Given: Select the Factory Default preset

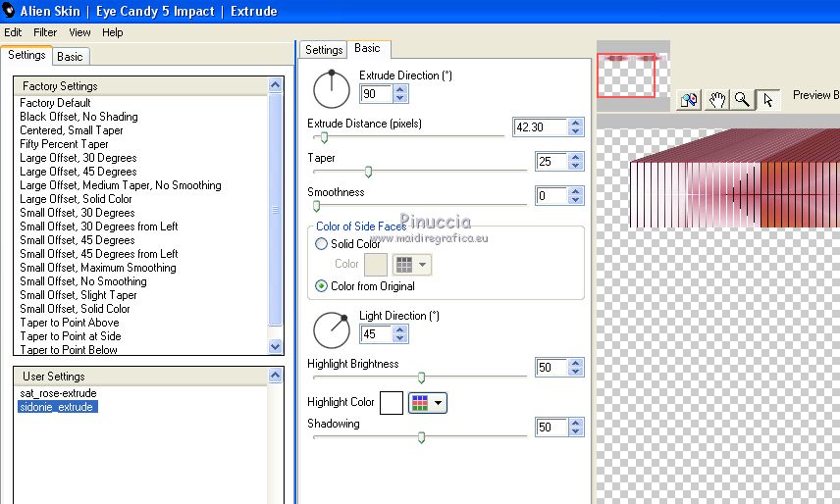Looking at the screenshot, I should (55, 103).
